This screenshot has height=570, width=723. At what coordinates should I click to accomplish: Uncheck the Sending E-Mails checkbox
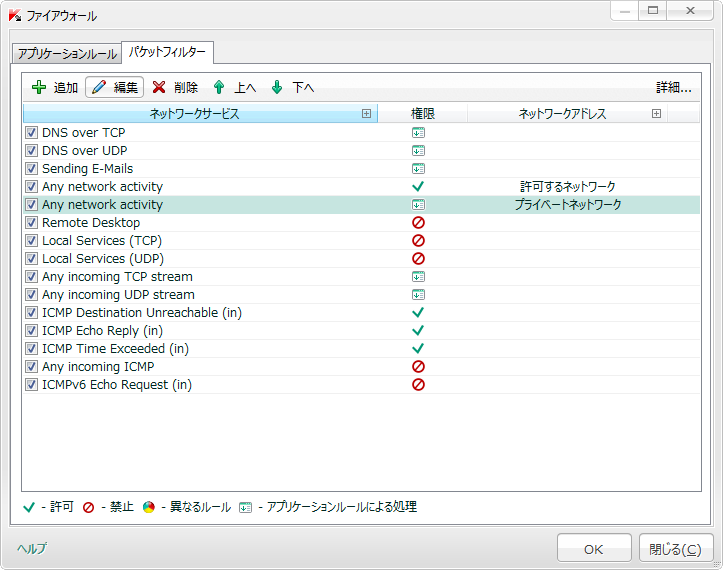pyautogui.click(x=32, y=169)
